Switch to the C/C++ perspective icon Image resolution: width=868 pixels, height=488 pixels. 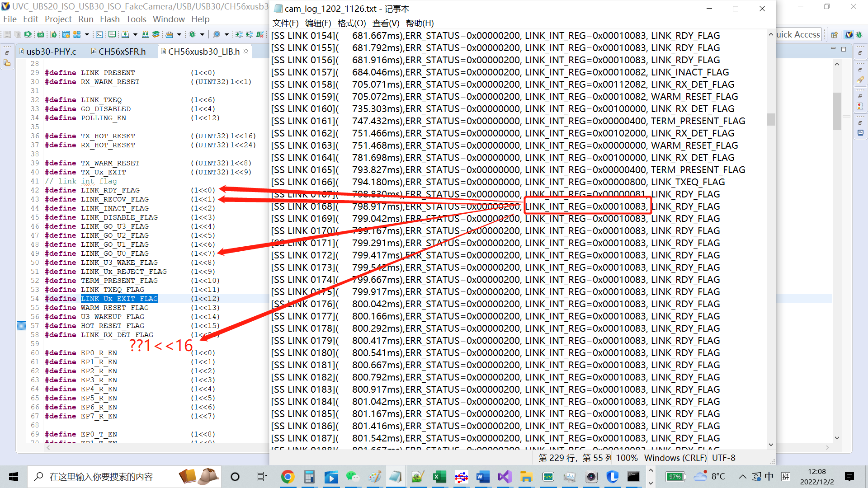coord(849,35)
